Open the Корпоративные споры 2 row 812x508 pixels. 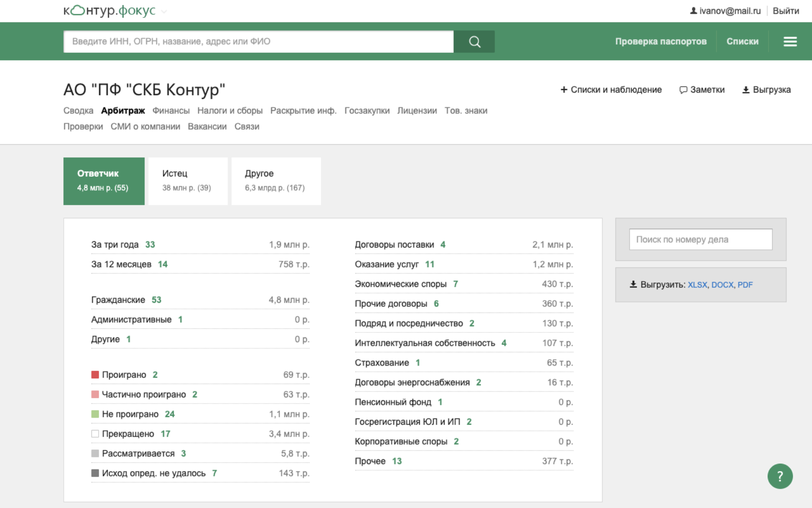(x=464, y=441)
